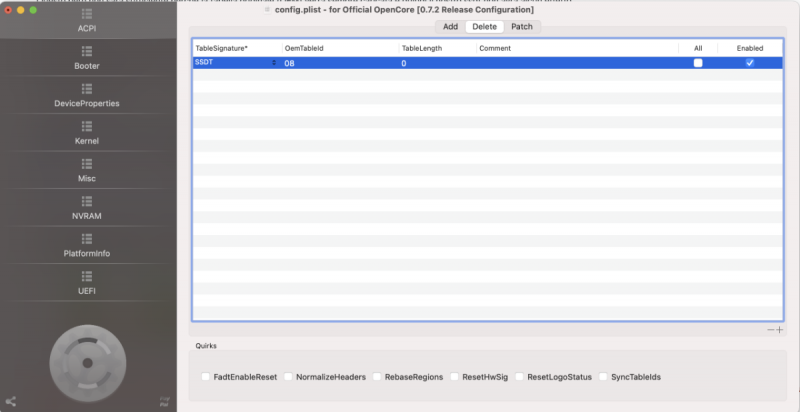The width and height of the screenshot is (800, 412).
Task: Click the Comment column header
Action: click(578, 48)
